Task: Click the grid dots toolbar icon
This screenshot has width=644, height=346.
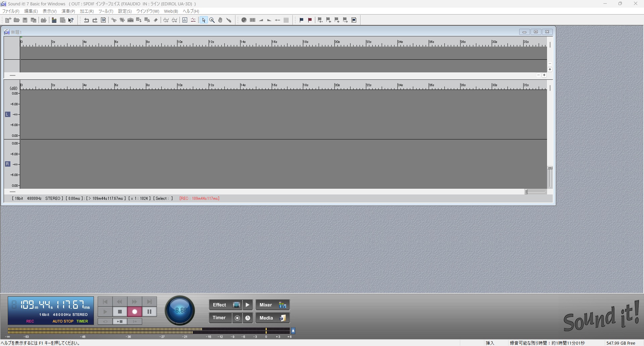Action: (x=286, y=20)
